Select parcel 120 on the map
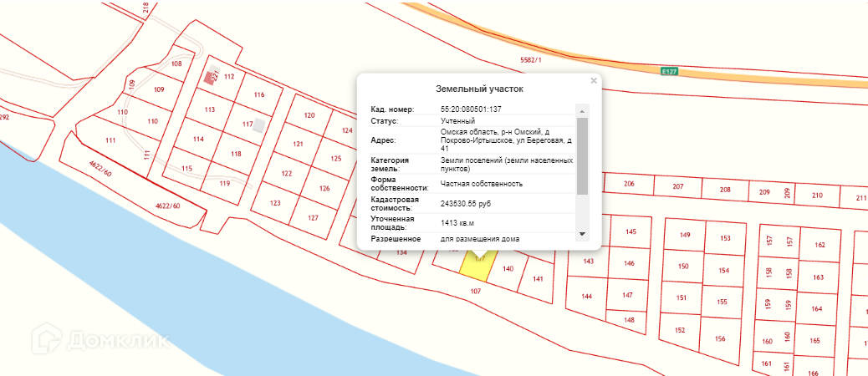The image size is (868, 376). 309,115
